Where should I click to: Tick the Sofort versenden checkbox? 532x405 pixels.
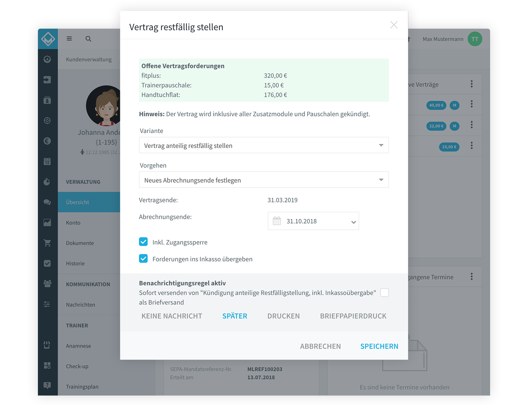384,293
